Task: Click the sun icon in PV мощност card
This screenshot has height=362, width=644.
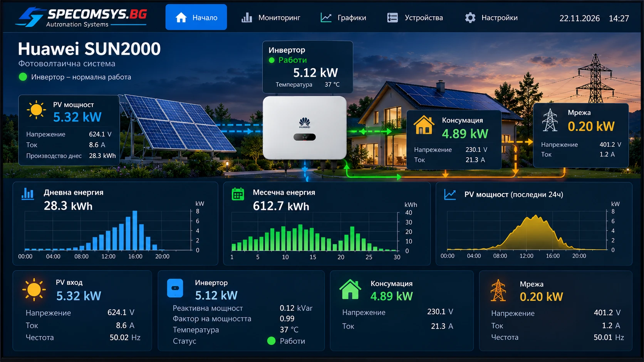Action: 36,110
